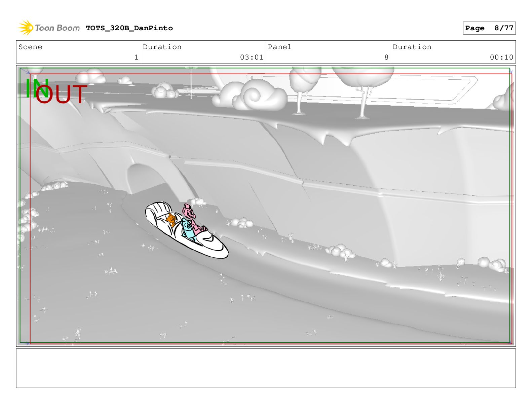Click the Scene header label

[x=30, y=47]
